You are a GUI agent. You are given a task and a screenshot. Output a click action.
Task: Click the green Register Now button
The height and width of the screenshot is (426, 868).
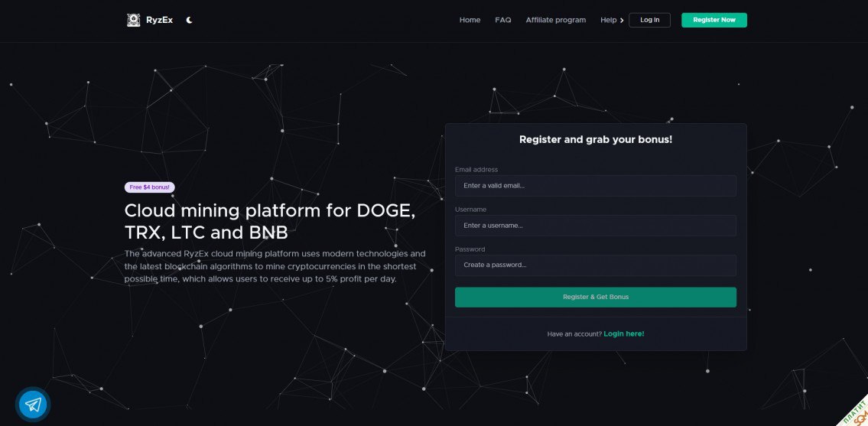pyautogui.click(x=714, y=20)
